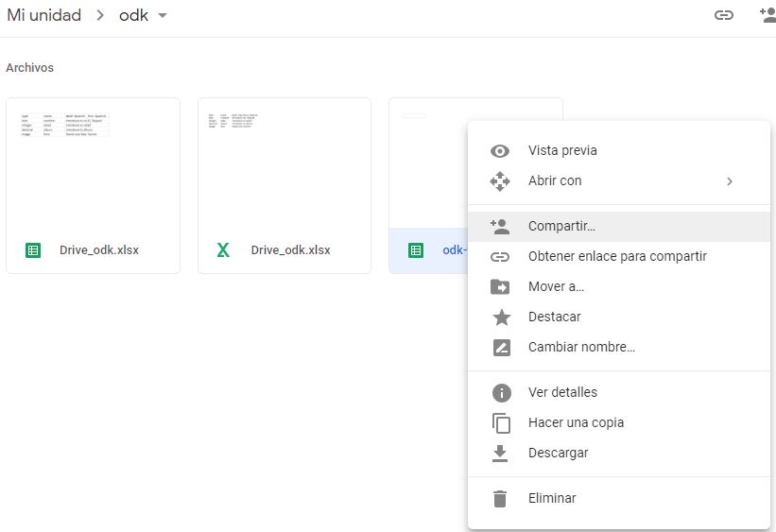Click the folder-arrow icon for Mover a

(500, 287)
